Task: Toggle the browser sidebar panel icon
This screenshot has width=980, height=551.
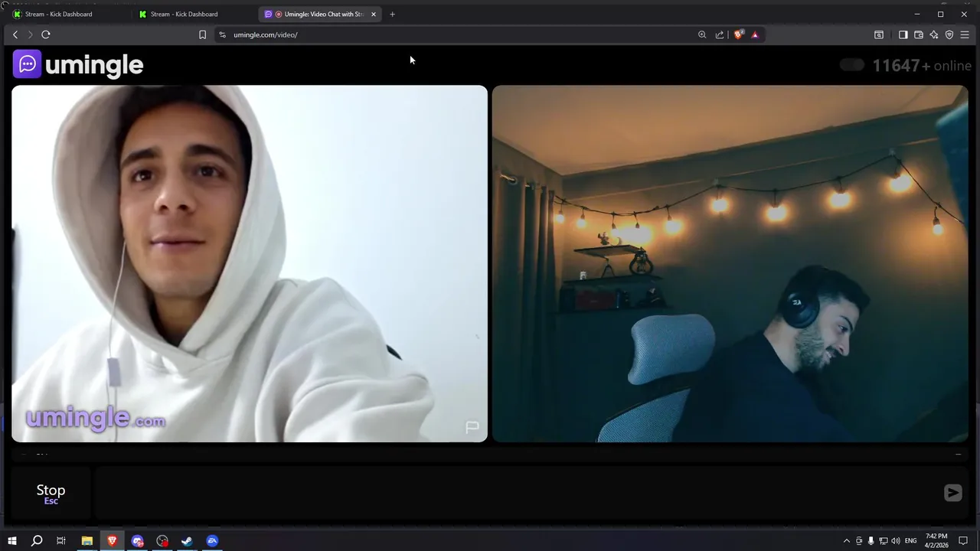Action: (x=903, y=34)
